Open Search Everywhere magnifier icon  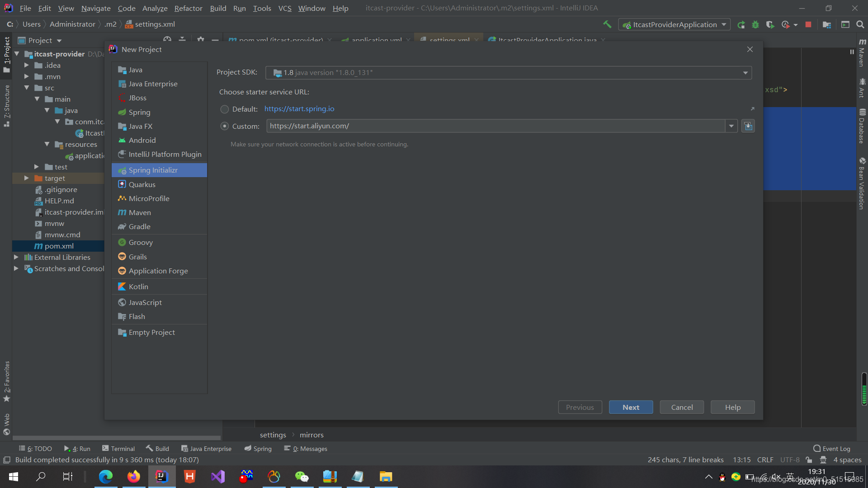(860, 24)
